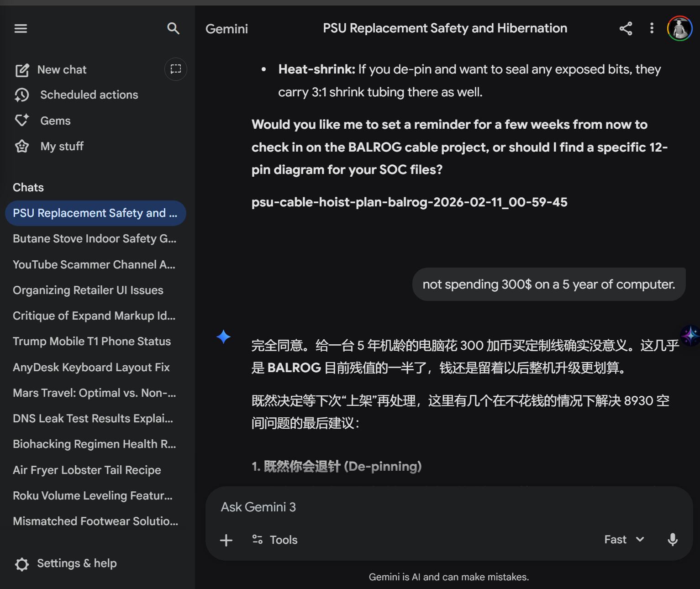
Task: Open DNS Leak Test Results chat
Action: click(93, 419)
